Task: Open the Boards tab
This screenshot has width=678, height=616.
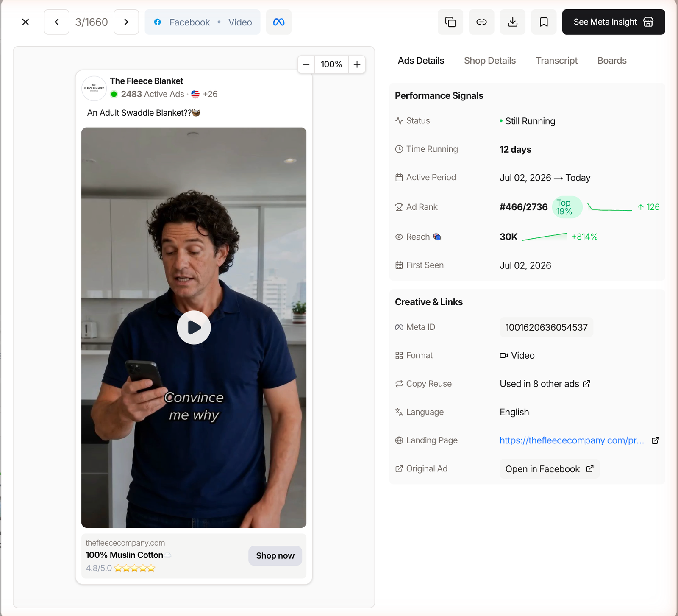Action: tap(612, 61)
